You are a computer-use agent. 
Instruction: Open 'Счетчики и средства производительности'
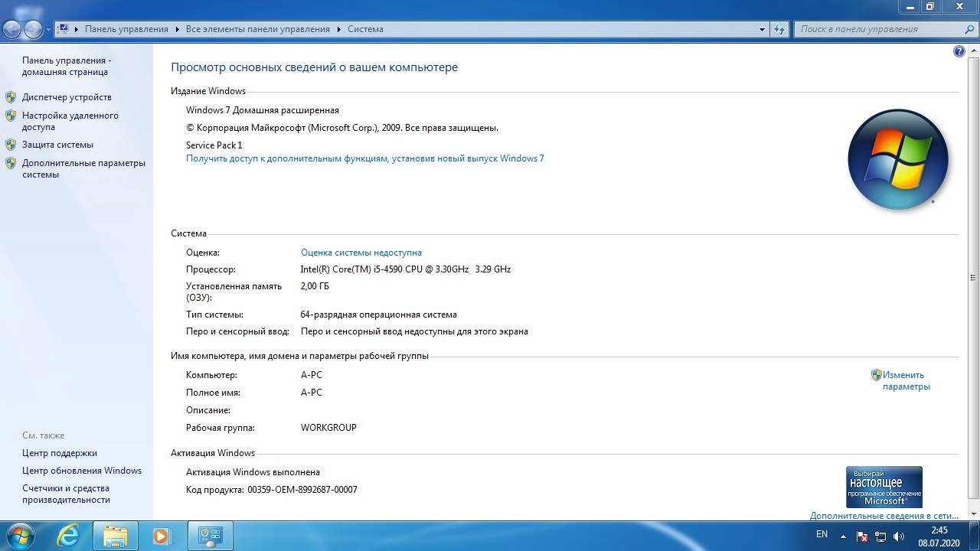tap(67, 494)
